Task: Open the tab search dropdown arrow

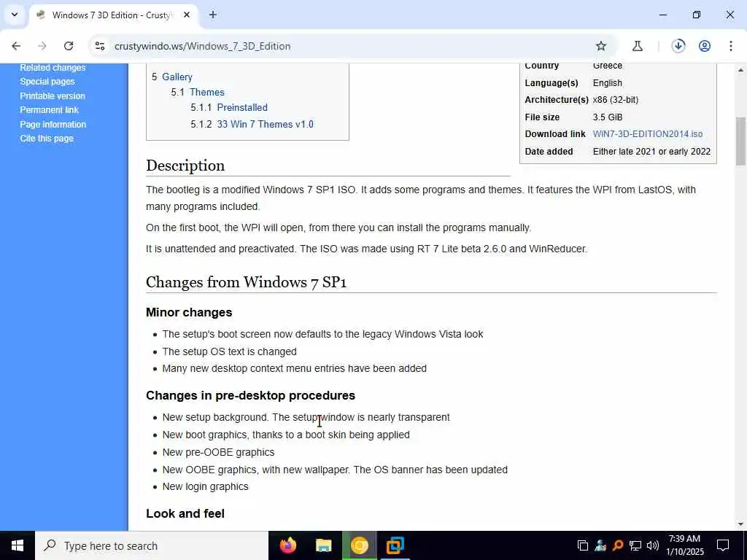Action: click(x=15, y=15)
